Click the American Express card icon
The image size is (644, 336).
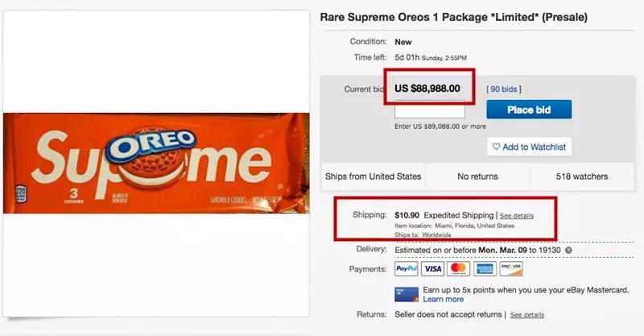[x=485, y=269]
